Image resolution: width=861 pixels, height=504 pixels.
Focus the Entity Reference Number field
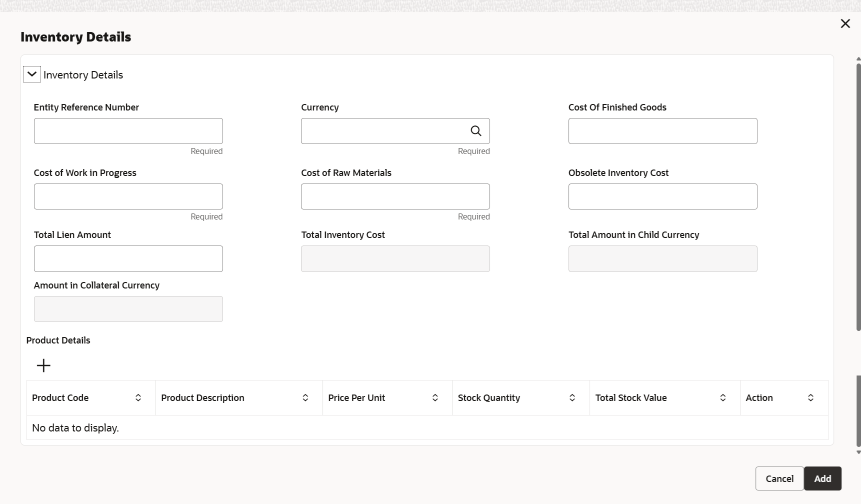[x=128, y=131]
